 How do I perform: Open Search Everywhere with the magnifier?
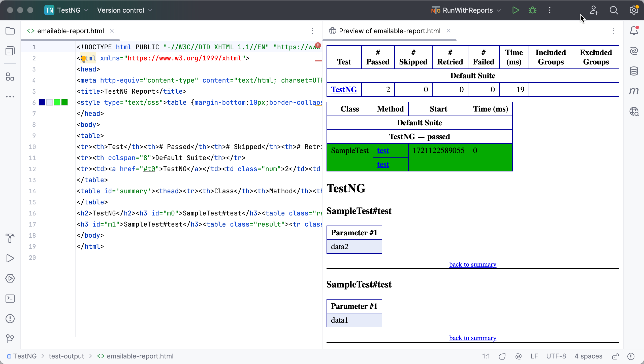coord(614,10)
